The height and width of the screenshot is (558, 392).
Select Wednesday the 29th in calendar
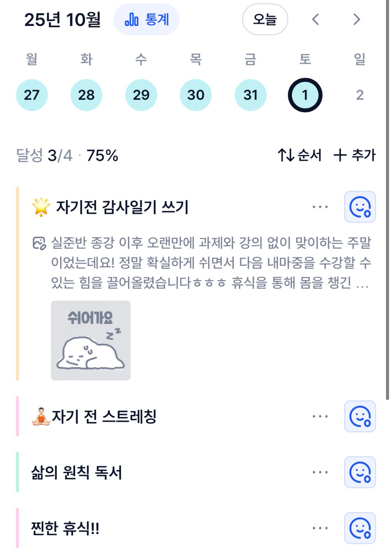(x=141, y=95)
